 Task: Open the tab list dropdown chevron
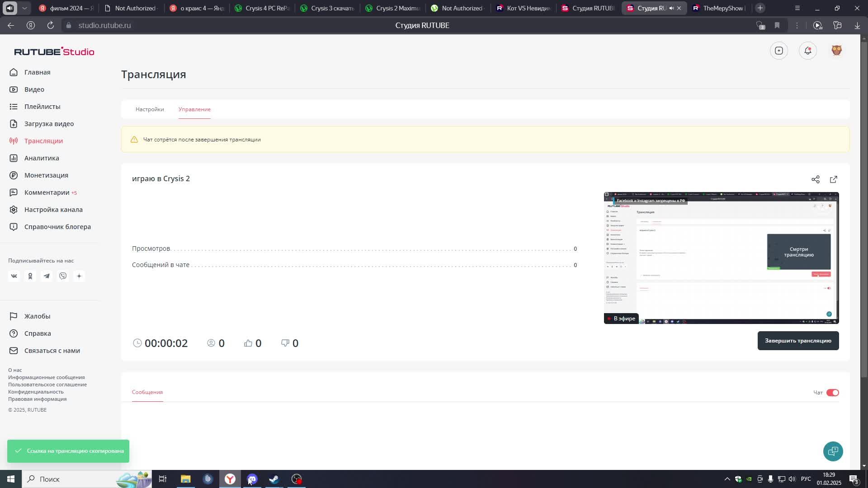tap(25, 8)
